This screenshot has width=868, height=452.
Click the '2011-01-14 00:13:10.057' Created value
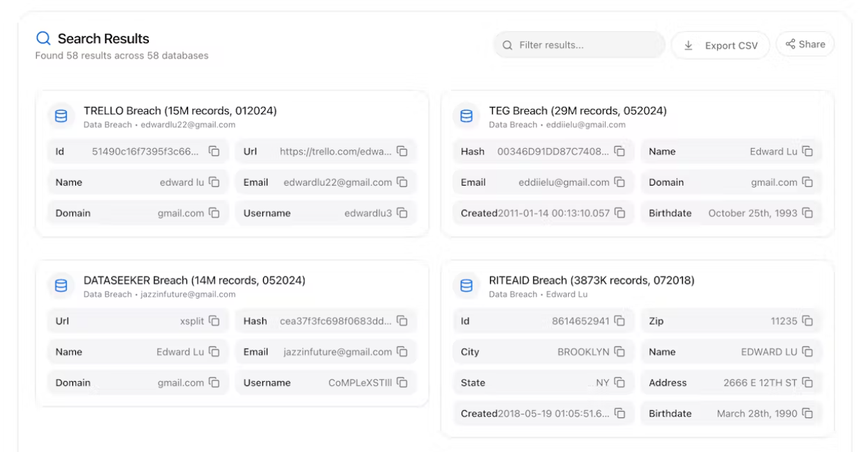[x=553, y=213]
